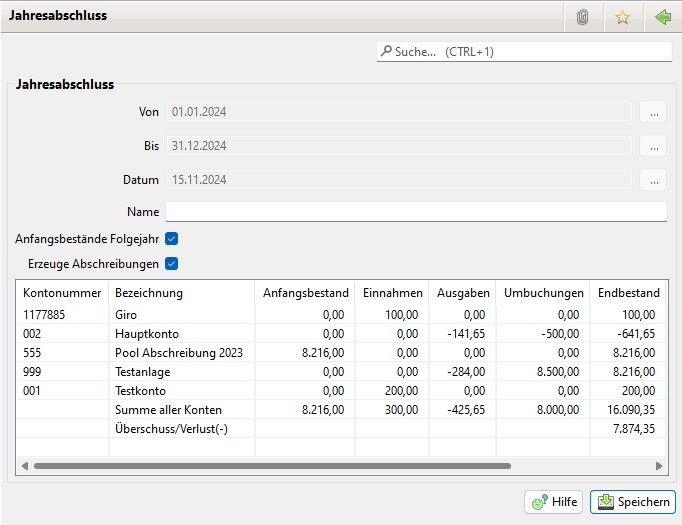Open date picker for Bis field
Image resolution: width=682 pixels, height=525 pixels.
point(653,146)
